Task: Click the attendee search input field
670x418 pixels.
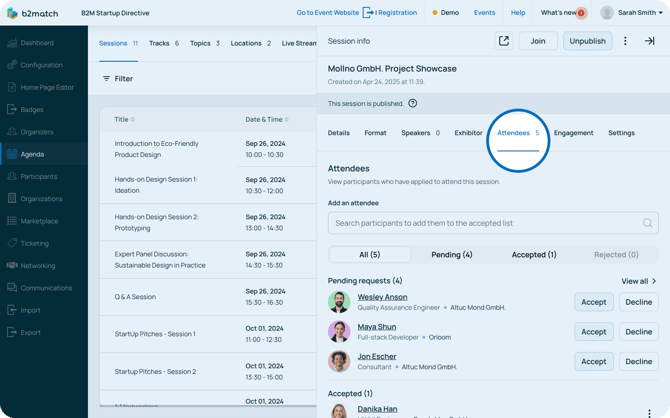Action: 493,223
